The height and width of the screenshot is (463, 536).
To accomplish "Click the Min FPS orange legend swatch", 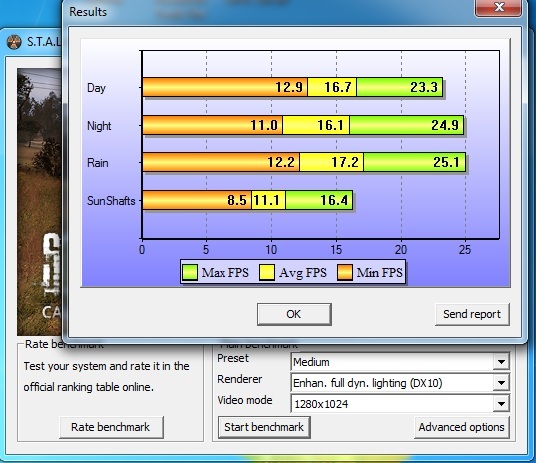I will pos(345,273).
